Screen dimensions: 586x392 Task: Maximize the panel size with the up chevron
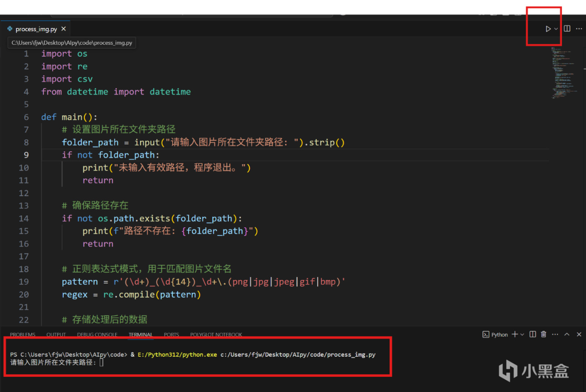click(567, 334)
